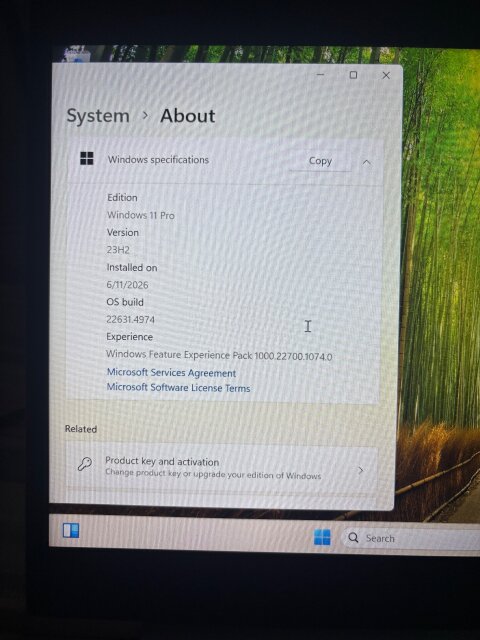Maximize the Settings window
Image resolution: width=480 pixels, height=640 pixels.
[353, 75]
